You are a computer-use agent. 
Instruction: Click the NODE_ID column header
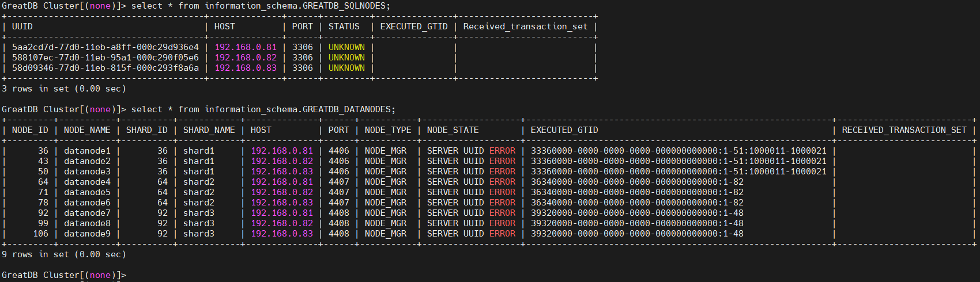(x=30, y=130)
